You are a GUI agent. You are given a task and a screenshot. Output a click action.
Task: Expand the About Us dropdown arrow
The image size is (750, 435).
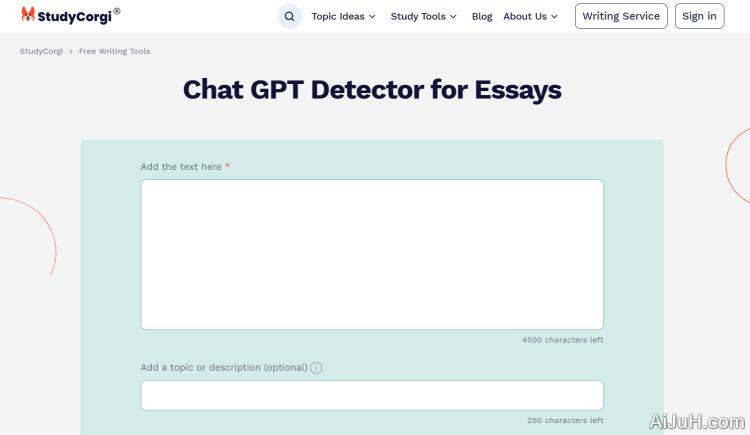click(554, 17)
